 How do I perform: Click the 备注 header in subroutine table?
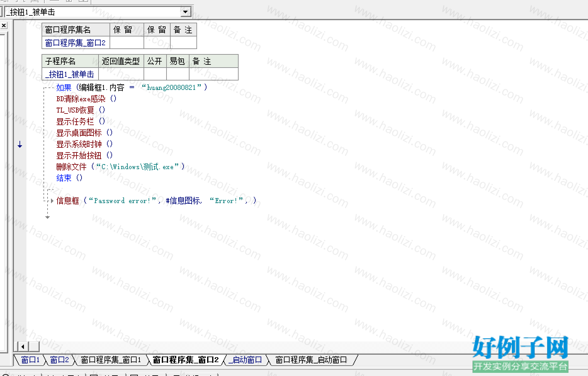click(213, 61)
